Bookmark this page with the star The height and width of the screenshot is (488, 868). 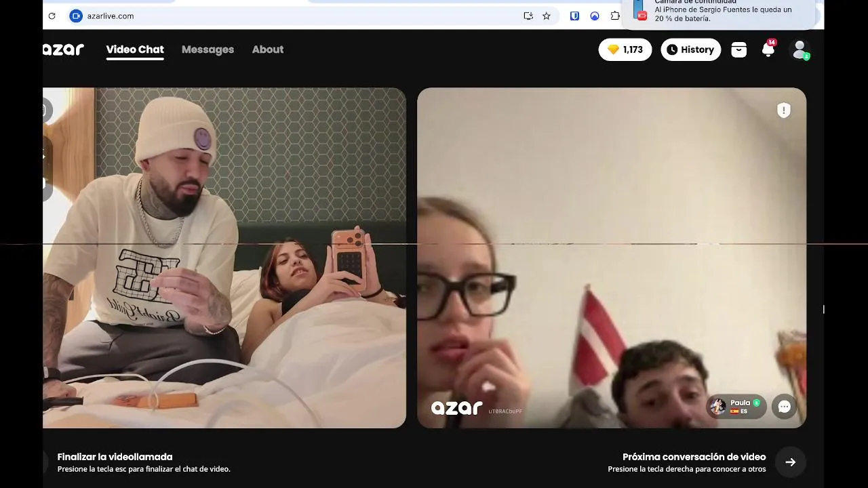pyautogui.click(x=547, y=16)
